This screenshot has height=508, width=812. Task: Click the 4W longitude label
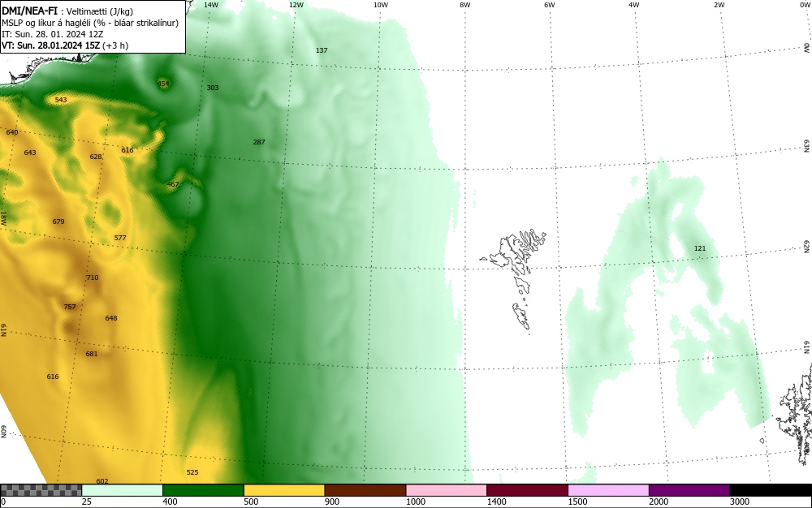coord(634,5)
